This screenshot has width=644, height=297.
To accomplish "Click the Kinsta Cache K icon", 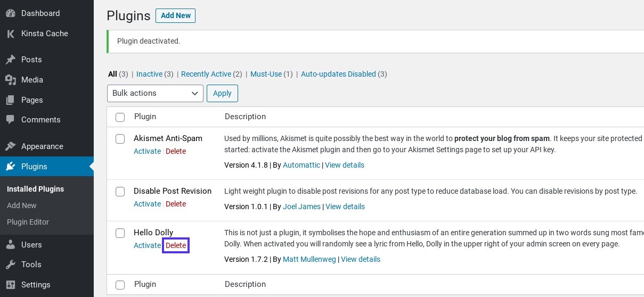I will pos(10,34).
